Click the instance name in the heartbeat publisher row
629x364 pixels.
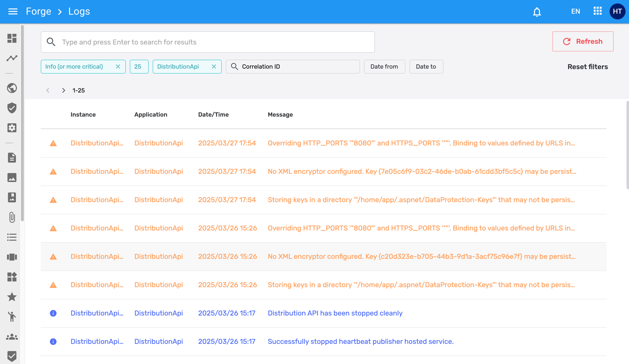pos(97,342)
